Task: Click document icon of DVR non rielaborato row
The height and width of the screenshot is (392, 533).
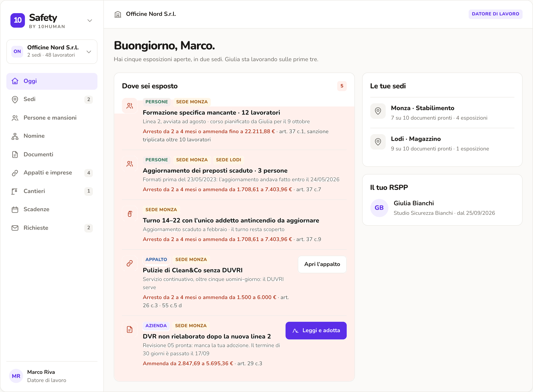Action: (130, 330)
